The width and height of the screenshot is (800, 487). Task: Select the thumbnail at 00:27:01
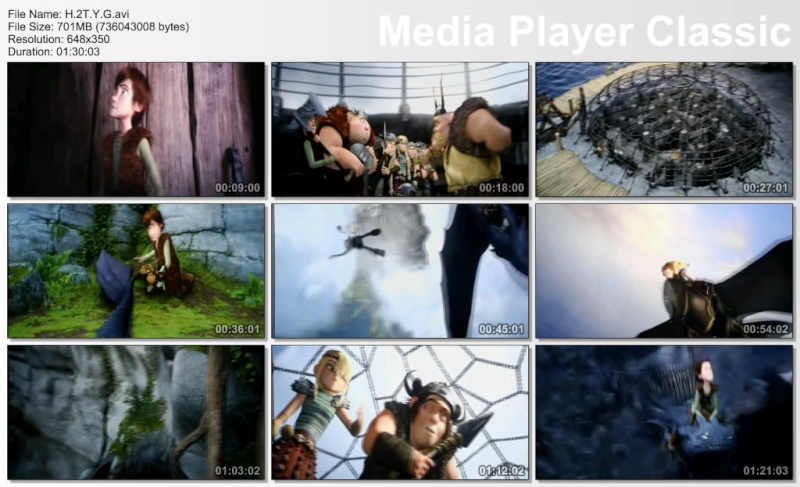coord(664,130)
